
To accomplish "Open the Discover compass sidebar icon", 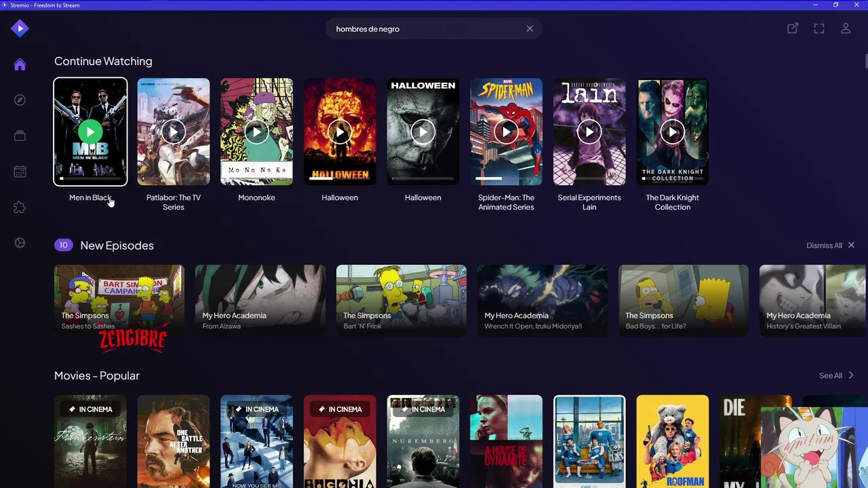I will coord(20,100).
